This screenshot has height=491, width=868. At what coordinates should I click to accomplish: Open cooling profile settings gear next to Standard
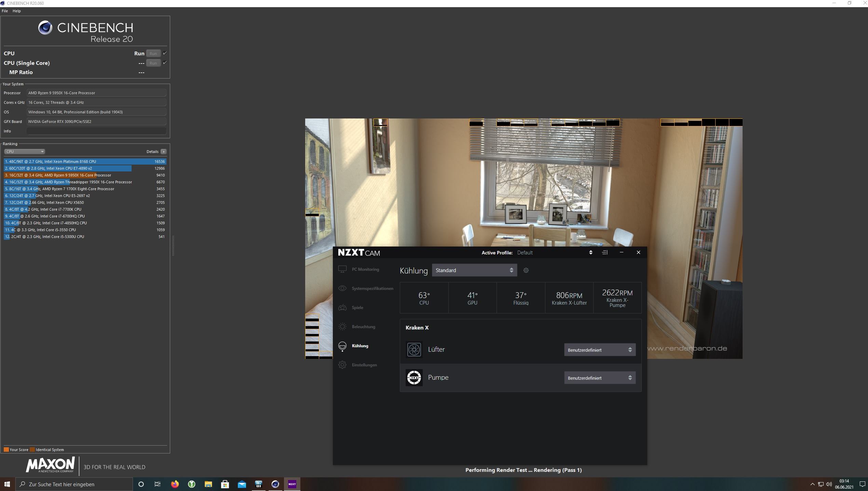tap(526, 270)
